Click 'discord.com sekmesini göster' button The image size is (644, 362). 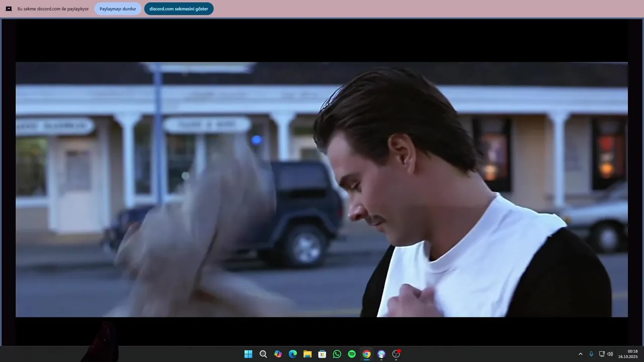pyautogui.click(x=179, y=9)
